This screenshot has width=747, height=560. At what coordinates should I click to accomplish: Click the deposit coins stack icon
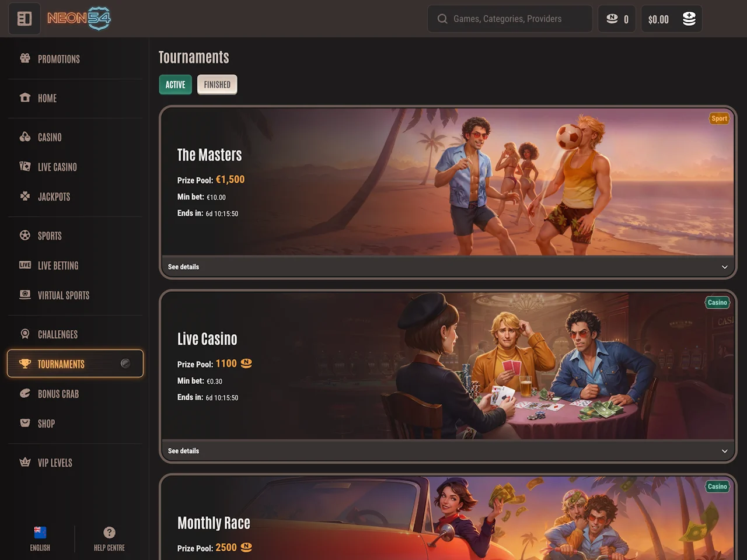689,19
